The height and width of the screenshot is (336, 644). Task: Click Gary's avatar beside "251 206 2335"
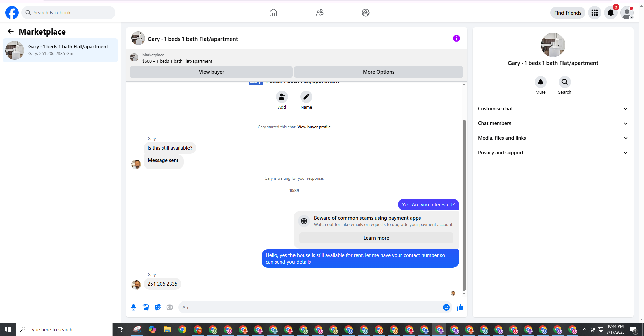[x=136, y=285]
